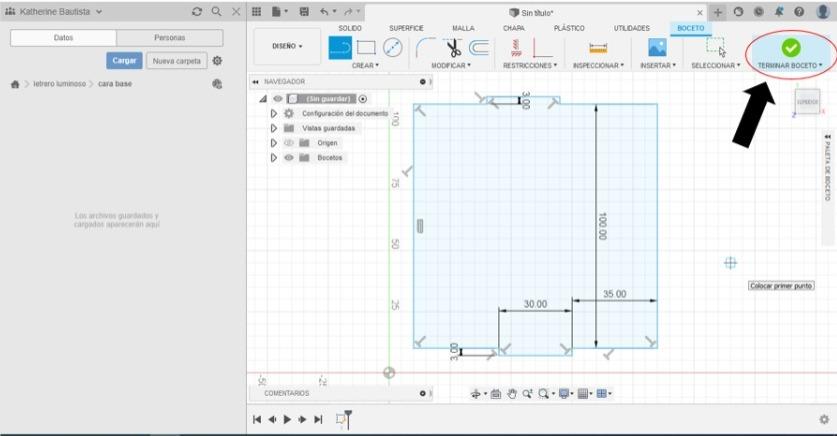The height and width of the screenshot is (436, 837).
Task: Open the RESTRICCIONES dropdown menu
Action: coord(530,66)
